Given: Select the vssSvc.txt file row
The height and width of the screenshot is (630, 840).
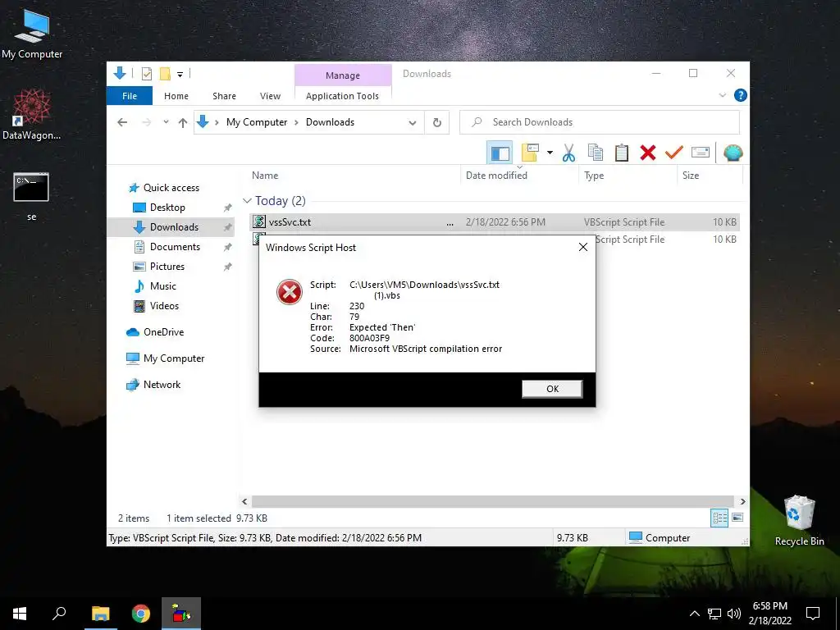Looking at the screenshot, I should [x=494, y=221].
